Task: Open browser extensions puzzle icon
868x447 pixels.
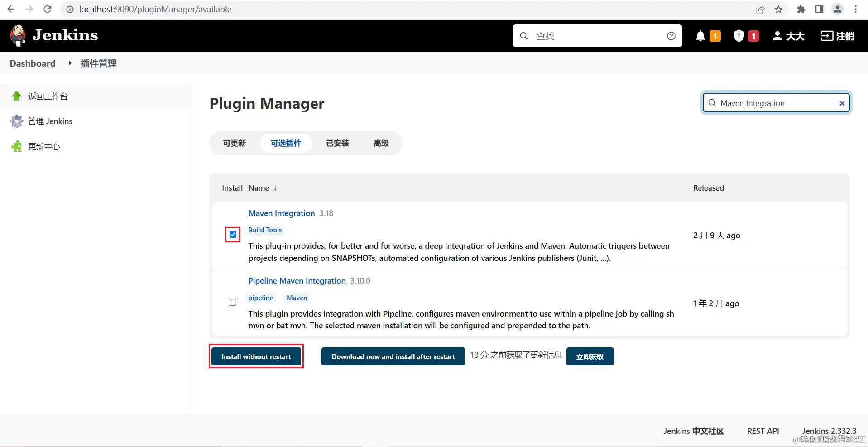Action: point(801,9)
